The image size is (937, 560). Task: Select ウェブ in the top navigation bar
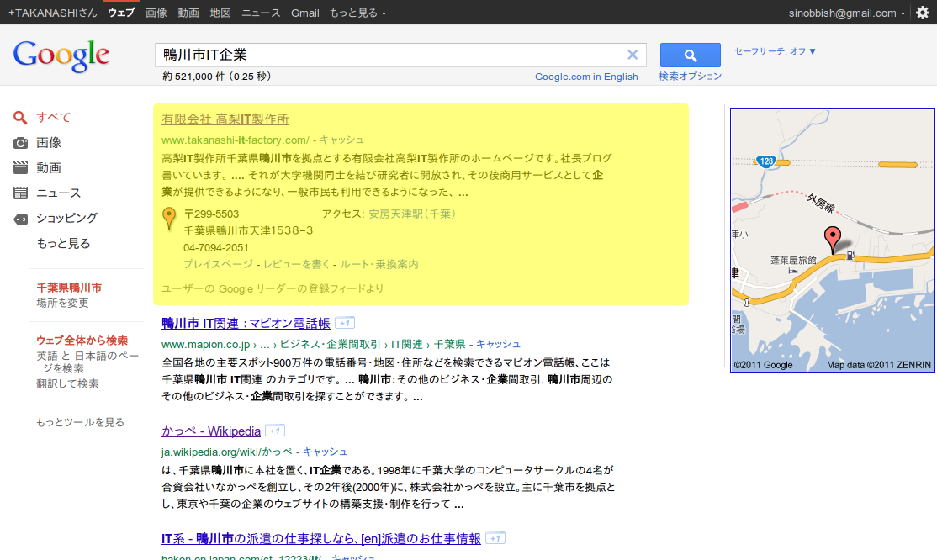[x=121, y=13]
